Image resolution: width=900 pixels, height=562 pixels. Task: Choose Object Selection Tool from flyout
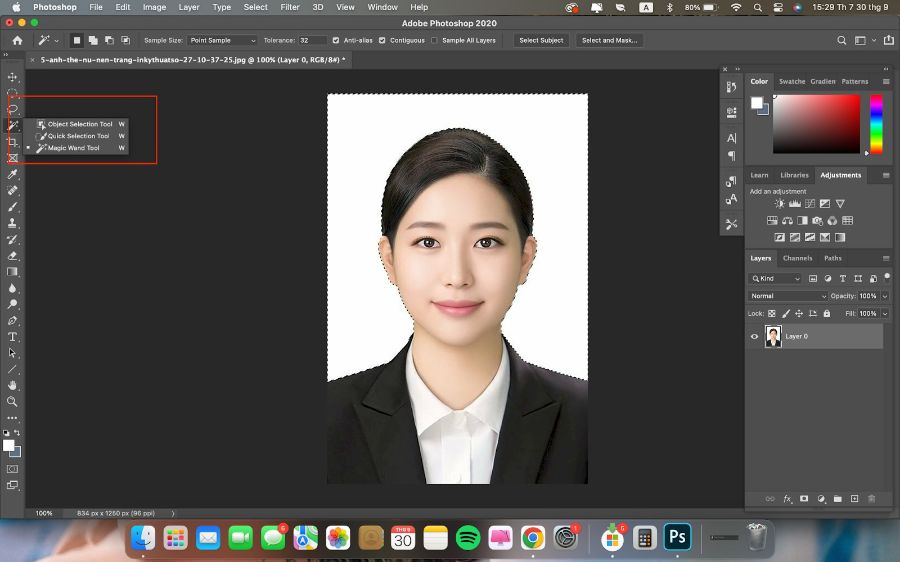(80, 124)
